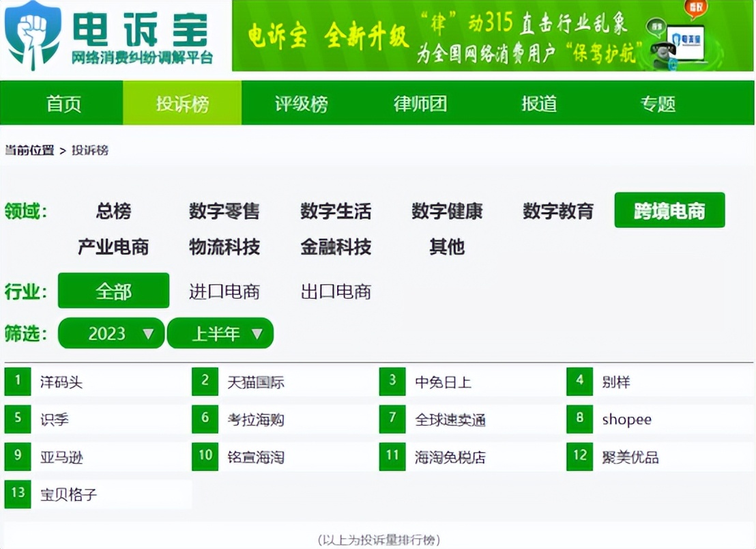Open the 投诉榜 navigation tab
This screenshot has width=756, height=549.
[x=182, y=103]
